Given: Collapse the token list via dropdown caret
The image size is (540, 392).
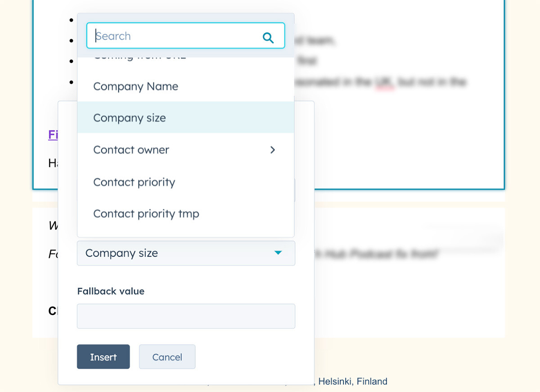Looking at the screenshot, I should 278,253.
